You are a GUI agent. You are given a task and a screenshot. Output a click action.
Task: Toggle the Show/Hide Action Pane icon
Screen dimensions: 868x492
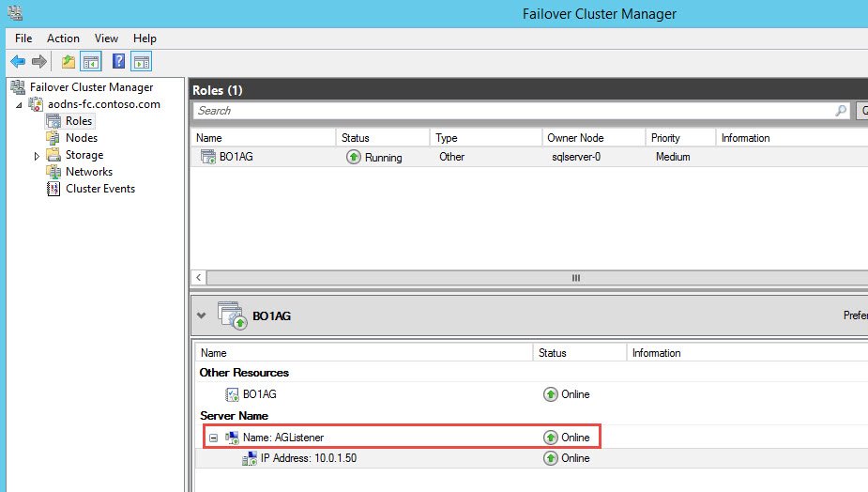(141, 62)
